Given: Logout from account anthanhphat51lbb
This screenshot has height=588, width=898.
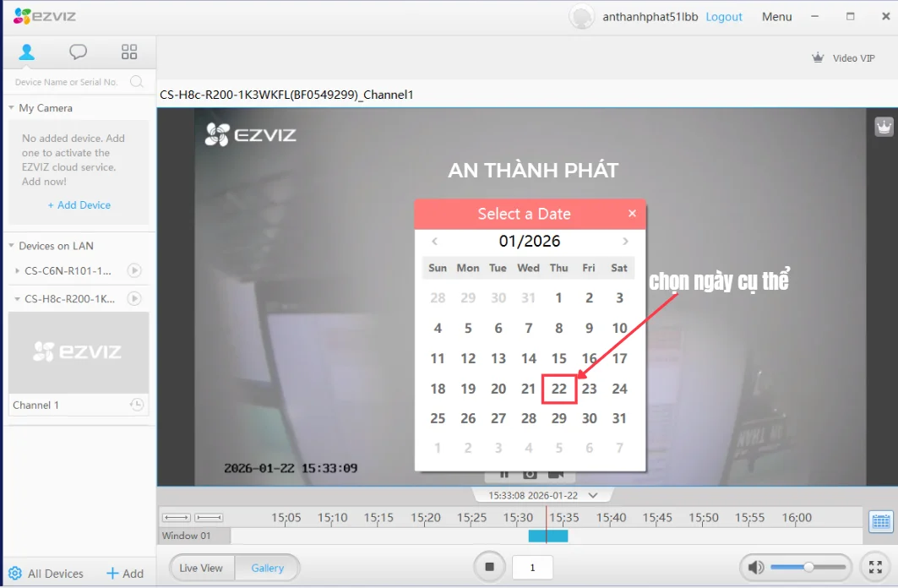Looking at the screenshot, I should tap(723, 16).
